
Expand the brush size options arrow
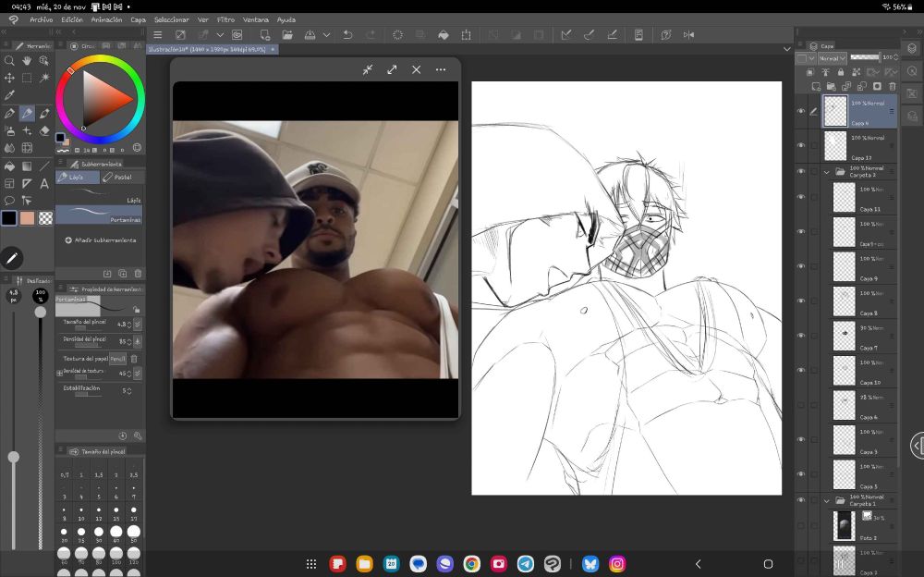point(138,324)
